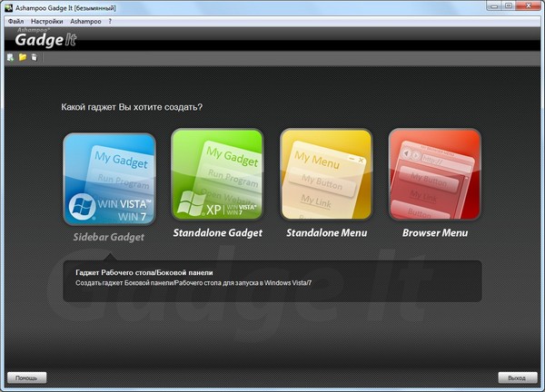This screenshot has width=545, height=392.
Task: Click the Save project toolbar icon
Action: (x=35, y=57)
